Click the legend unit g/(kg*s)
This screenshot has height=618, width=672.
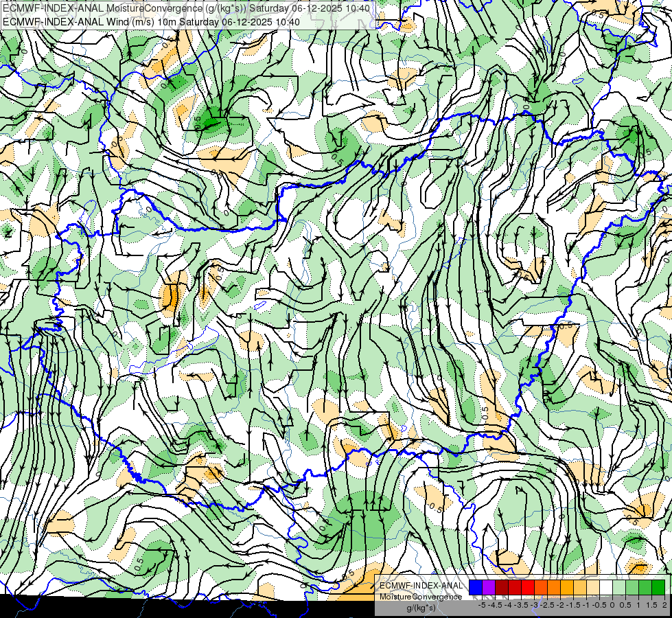(421, 608)
